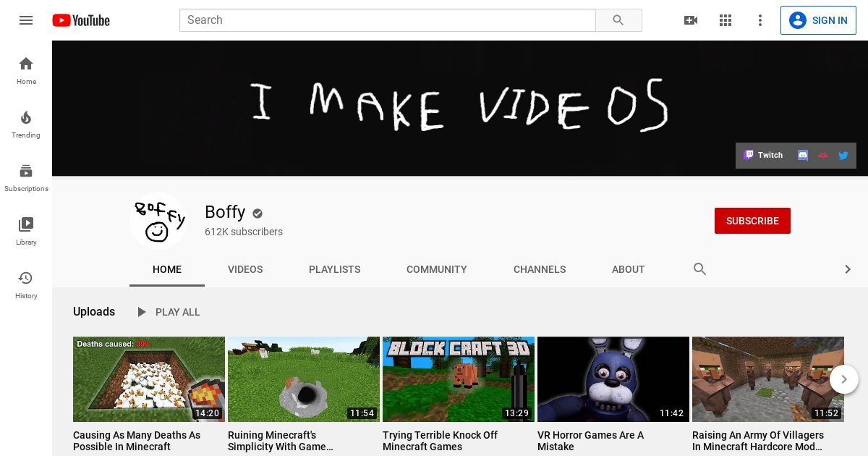Select the Home tab
The image size is (868, 456).
coord(167,269)
